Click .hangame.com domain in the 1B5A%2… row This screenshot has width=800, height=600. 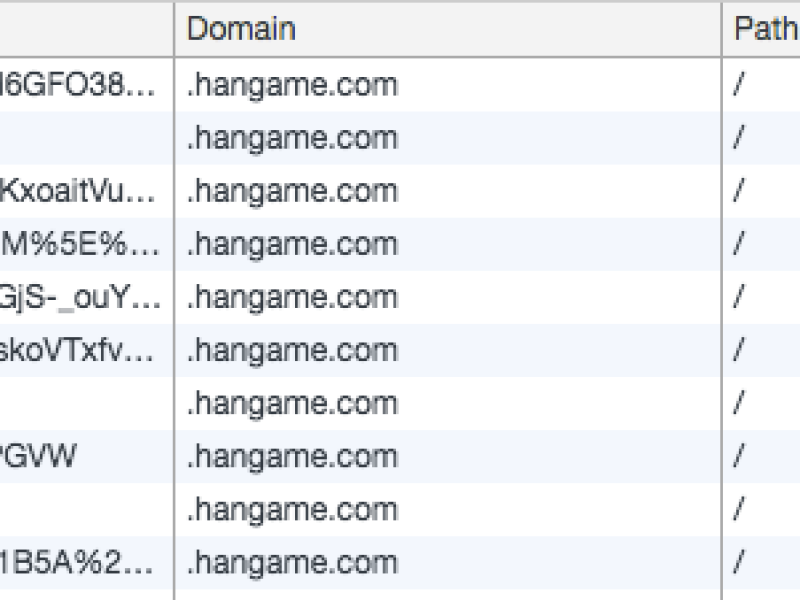click(292, 563)
